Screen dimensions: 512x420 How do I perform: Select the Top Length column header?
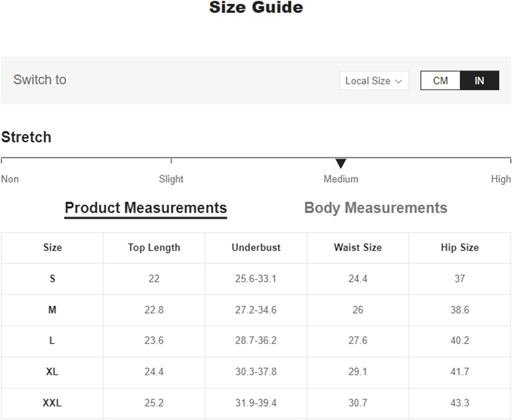154,248
